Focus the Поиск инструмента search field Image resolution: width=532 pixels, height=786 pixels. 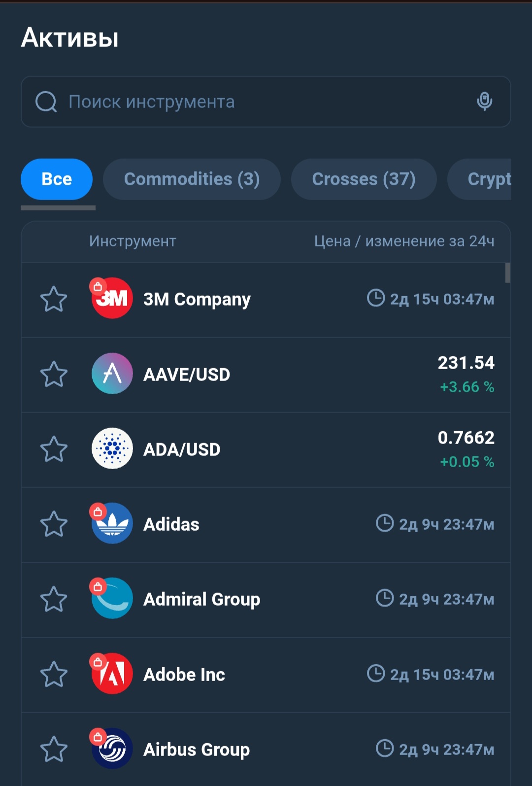[266, 102]
